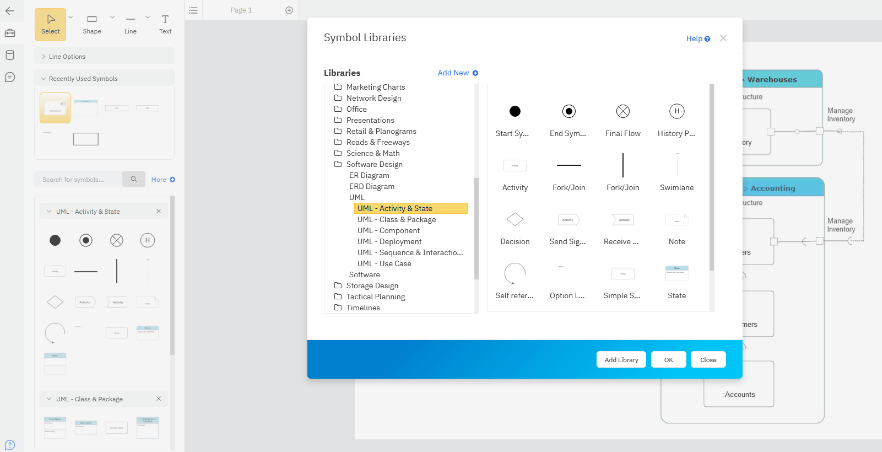The height and width of the screenshot is (452, 882).
Task: Click the library tree scrollbar
Action: click(x=476, y=228)
